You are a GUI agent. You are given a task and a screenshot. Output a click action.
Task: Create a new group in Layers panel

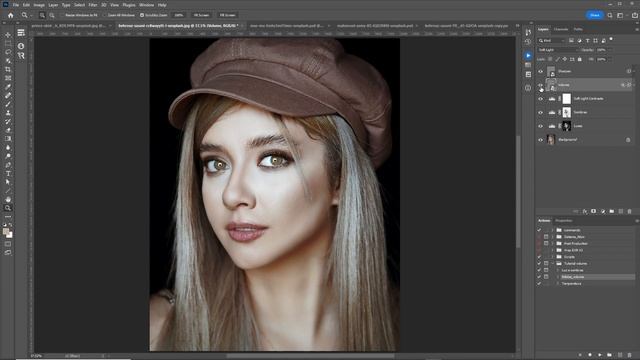pos(611,211)
